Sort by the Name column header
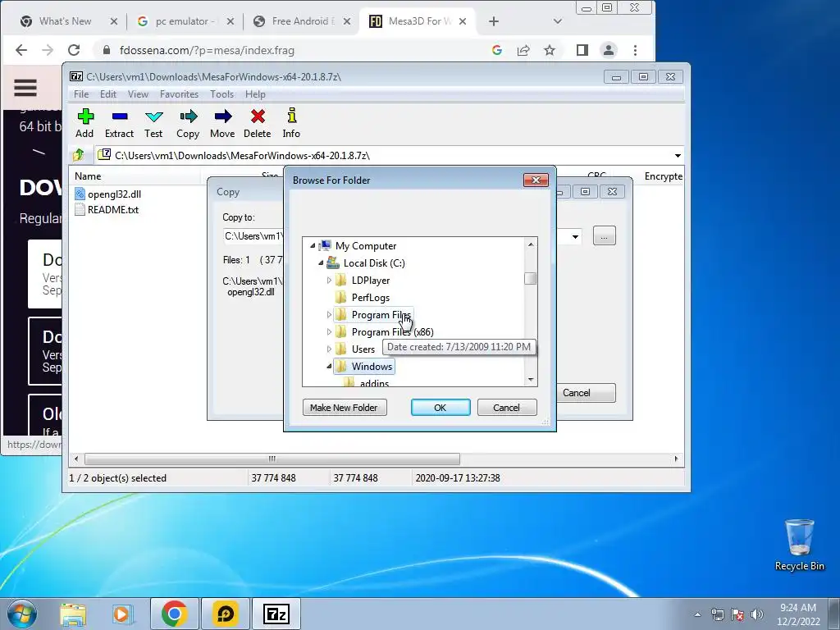Image resolution: width=840 pixels, height=630 pixels. [135, 176]
